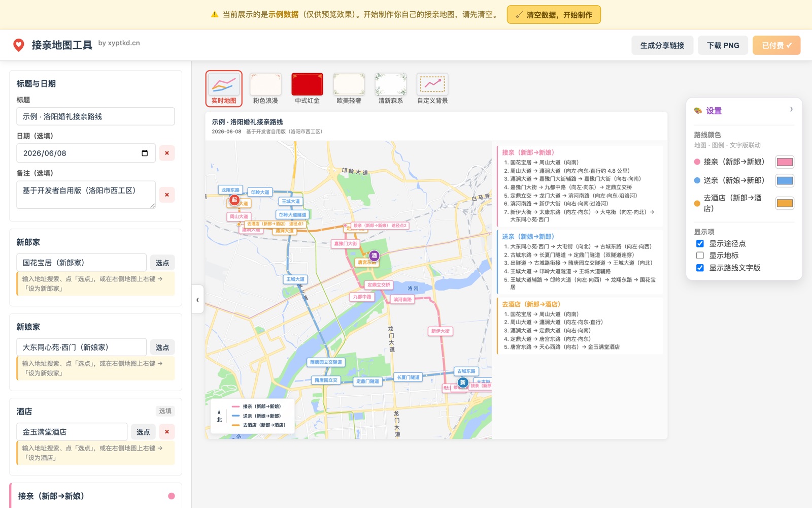Click the red heart map logo
The image size is (812, 508).
pos(19,45)
